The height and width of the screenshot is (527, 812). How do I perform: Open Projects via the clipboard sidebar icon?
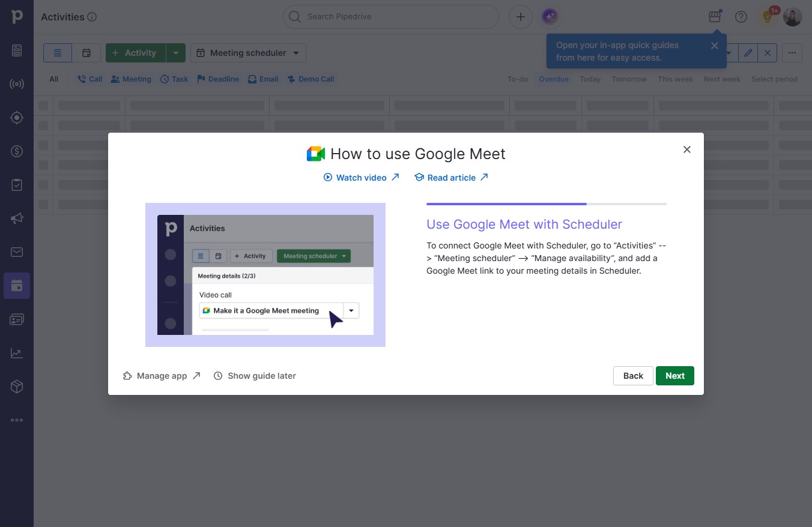(17, 185)
